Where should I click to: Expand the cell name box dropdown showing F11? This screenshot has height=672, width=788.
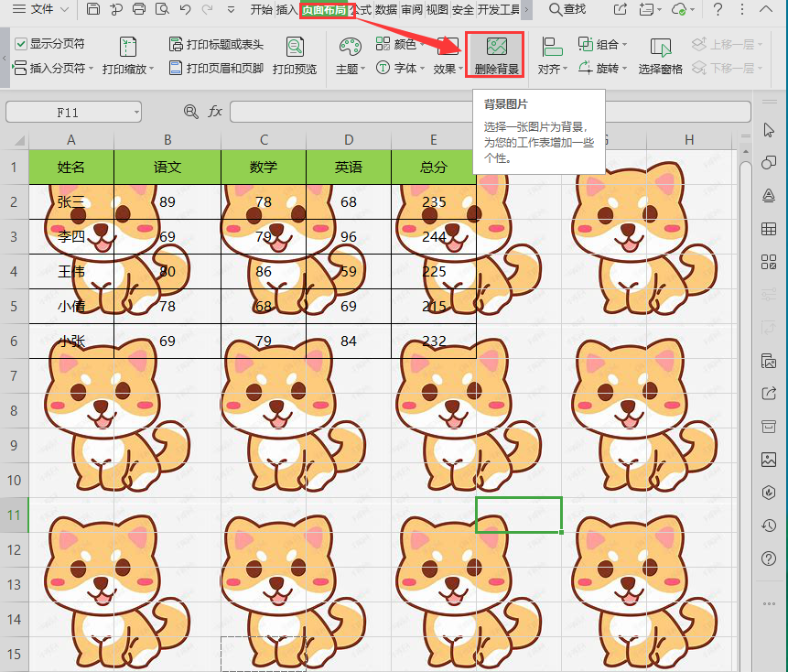coord(136,112)
